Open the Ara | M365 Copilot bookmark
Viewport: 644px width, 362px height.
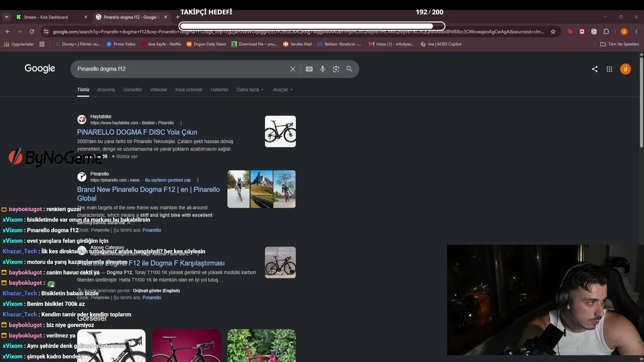441,44
